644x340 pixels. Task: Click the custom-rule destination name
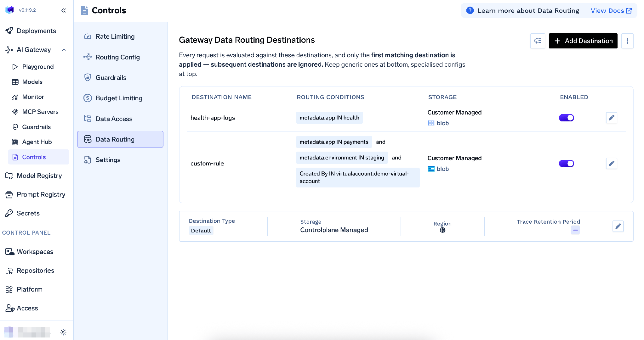[207, 164]
